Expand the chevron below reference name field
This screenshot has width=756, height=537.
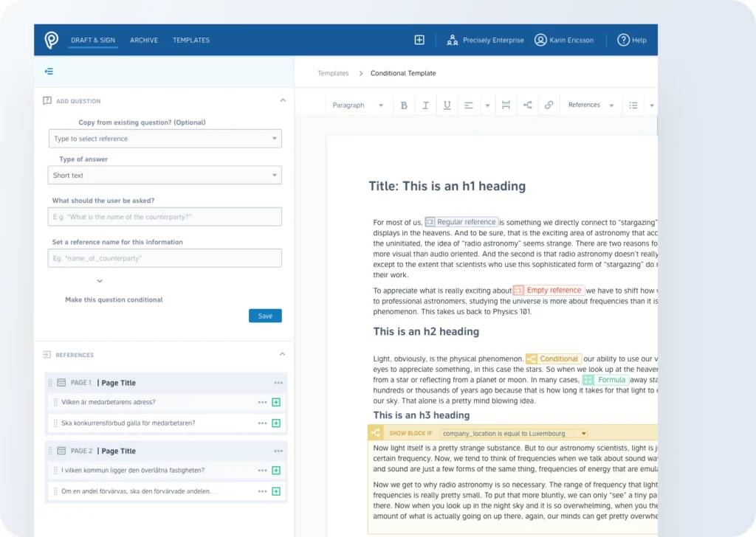point(100,281)
